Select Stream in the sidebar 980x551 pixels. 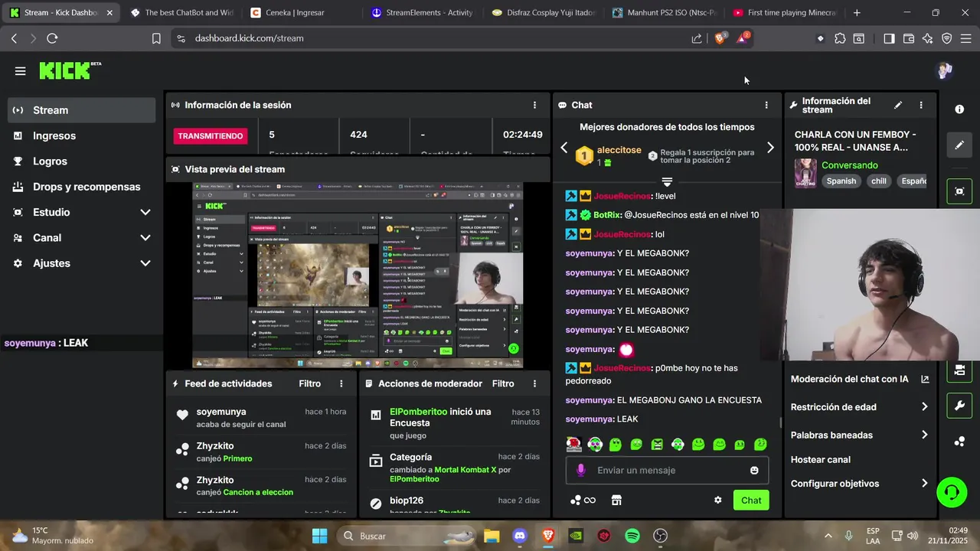coord(81,110)
